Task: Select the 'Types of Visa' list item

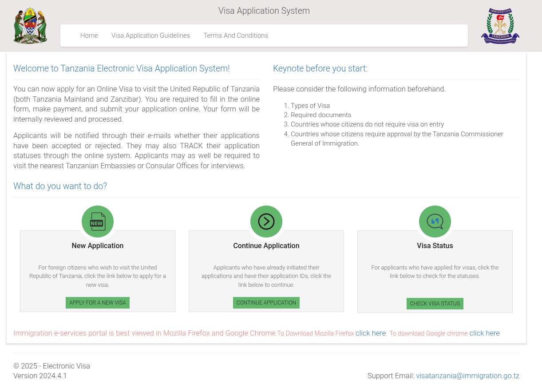Action: tap(310, 106)
